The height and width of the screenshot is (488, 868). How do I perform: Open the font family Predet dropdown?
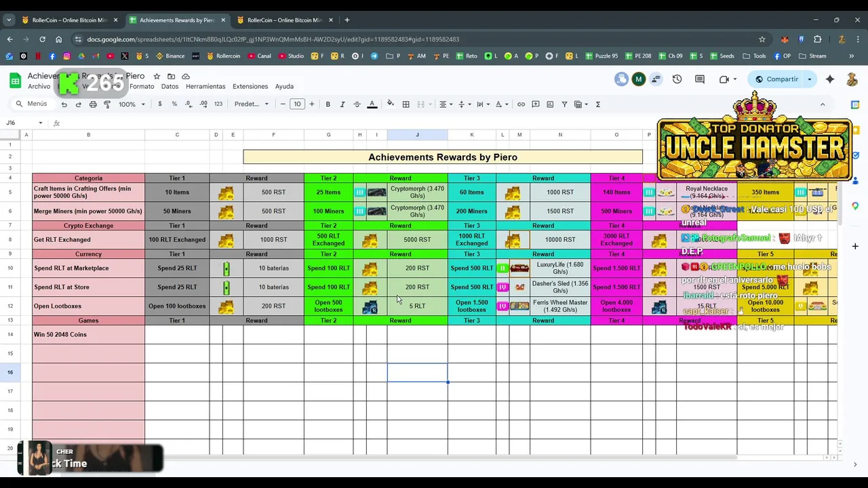pos(252,104)
